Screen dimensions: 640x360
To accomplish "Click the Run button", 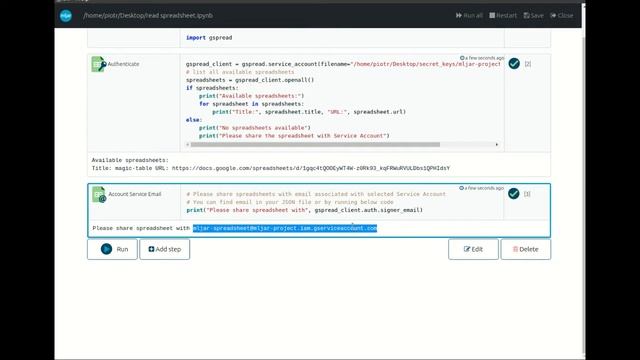I will 112,249.
